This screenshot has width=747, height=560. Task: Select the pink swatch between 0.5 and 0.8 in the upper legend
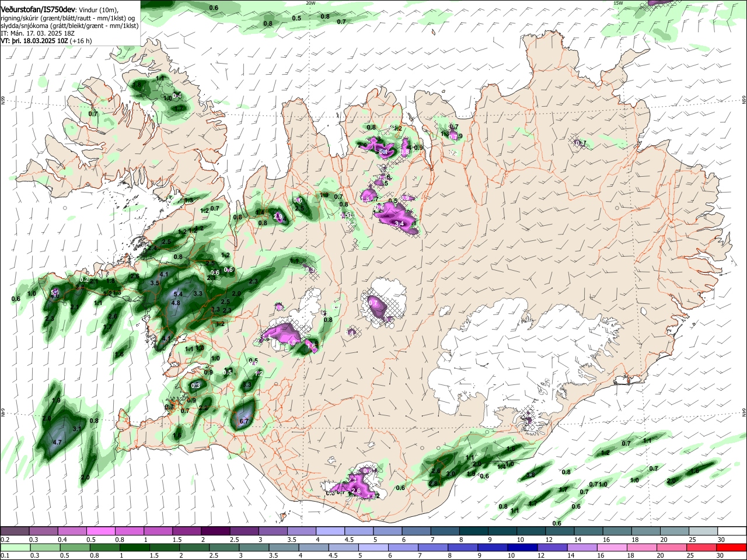(100, 531)
